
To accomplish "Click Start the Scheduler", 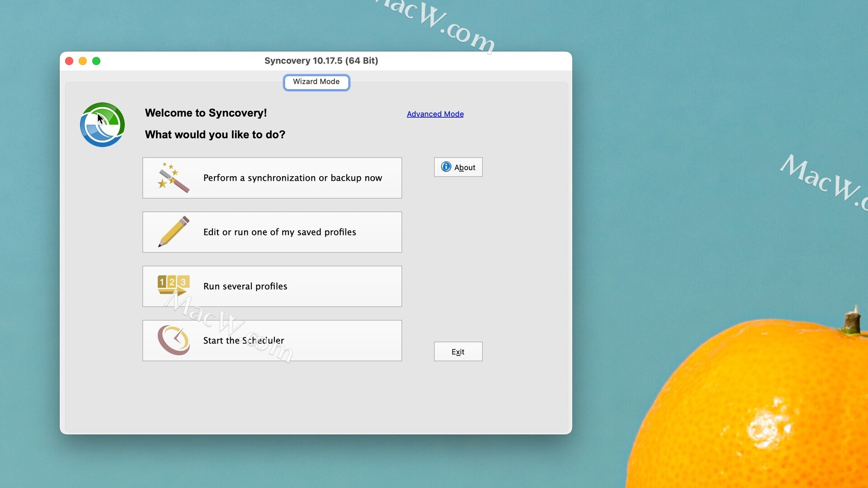I will coord(272,340).
